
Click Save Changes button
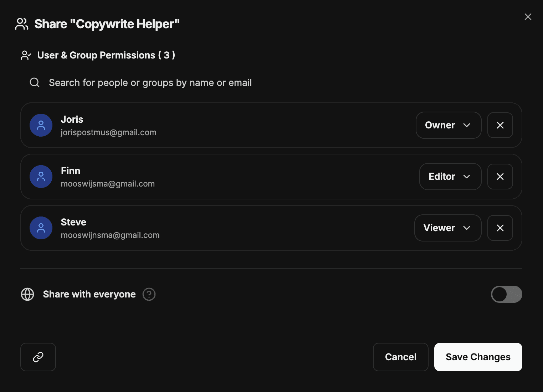click(478, 357)
